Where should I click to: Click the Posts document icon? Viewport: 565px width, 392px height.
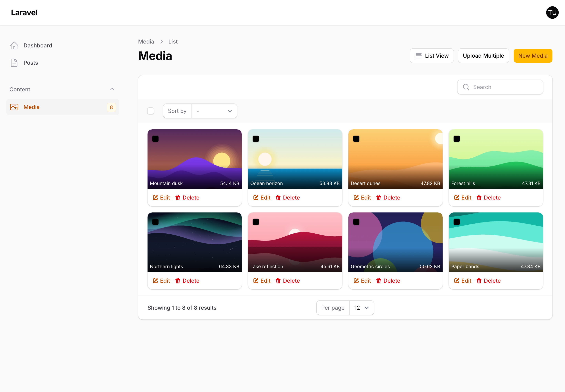(14, 63)
